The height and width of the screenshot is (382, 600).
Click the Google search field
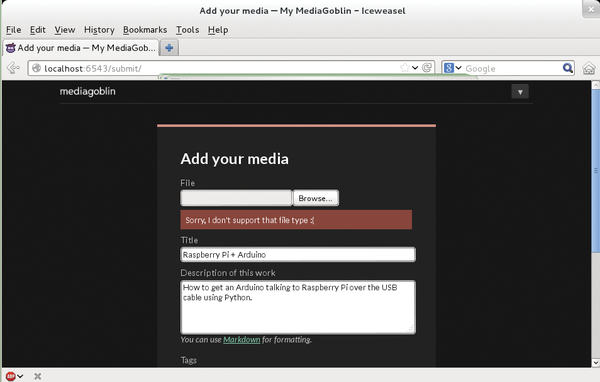tap(512, 69)
